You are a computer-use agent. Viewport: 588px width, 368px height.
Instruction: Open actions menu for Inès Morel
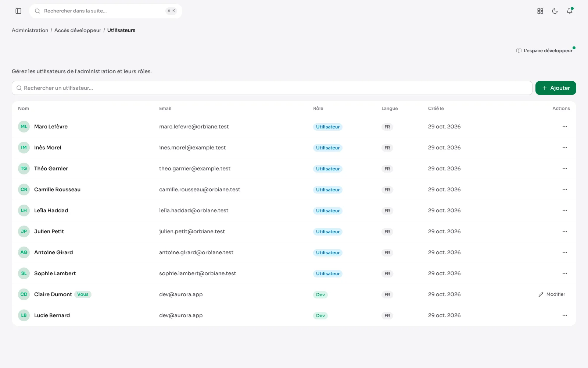coord(565,148)
